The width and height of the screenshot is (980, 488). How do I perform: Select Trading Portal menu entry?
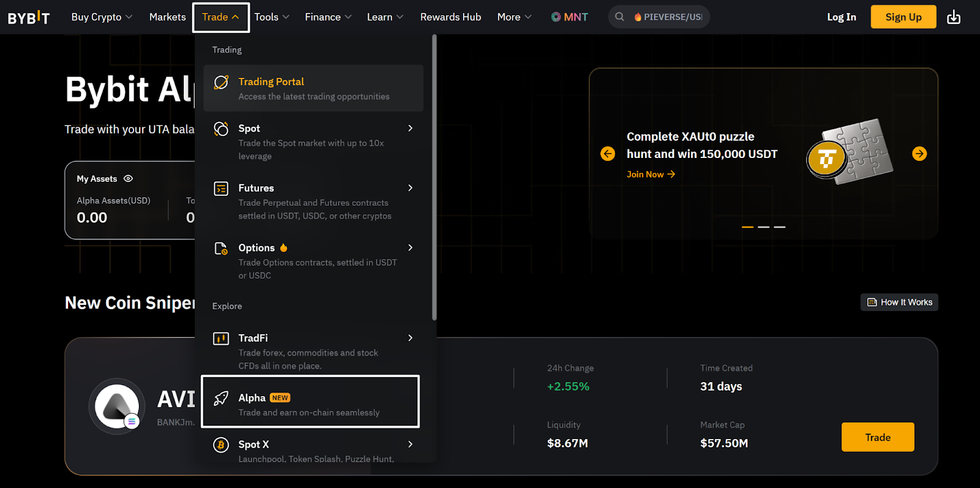click(x=313, y=88)
